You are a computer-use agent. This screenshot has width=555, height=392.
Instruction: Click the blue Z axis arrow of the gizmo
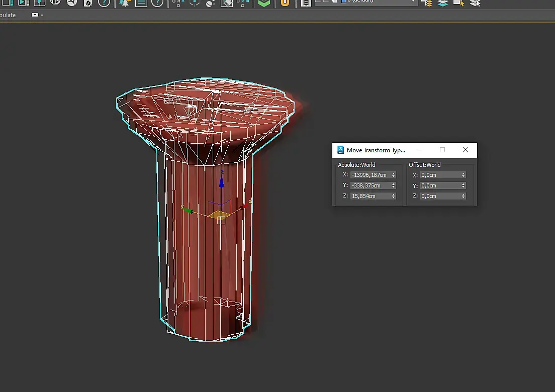click(x=222, y=180)
